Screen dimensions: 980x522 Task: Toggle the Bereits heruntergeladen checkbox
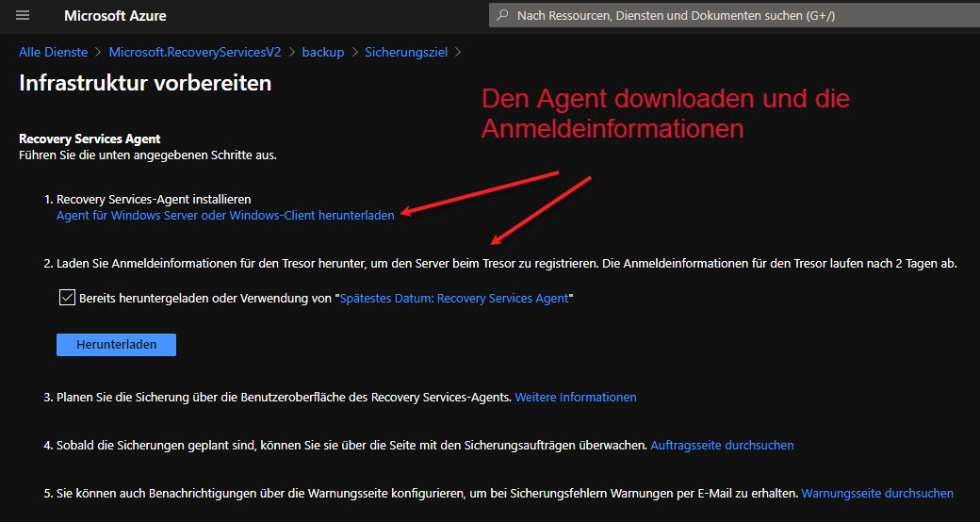(x=67, y=298)
